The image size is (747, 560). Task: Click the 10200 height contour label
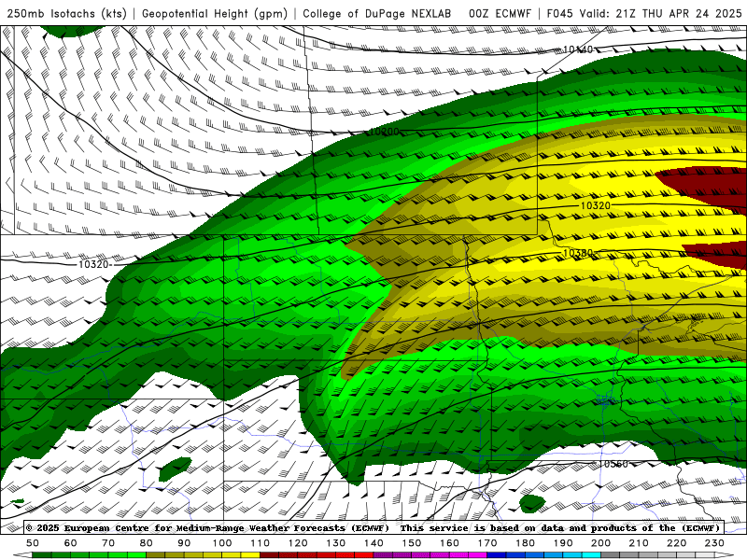[384, 132]
